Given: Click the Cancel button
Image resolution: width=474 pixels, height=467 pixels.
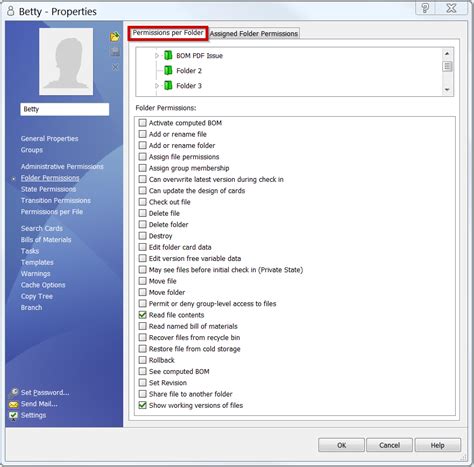Looking at the screenshot, I should 389,445.
